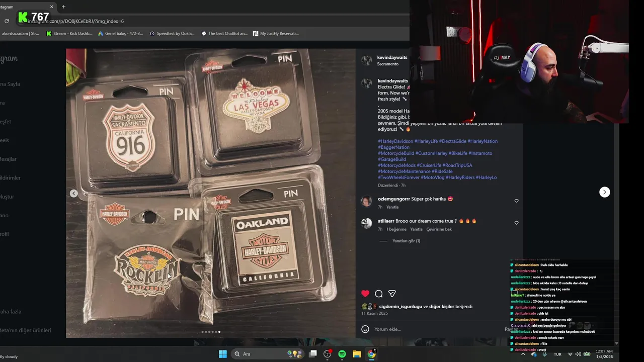The image size is (644, 362).
Task: Open the comment bubble icon under the post
Action: (x=379, y=294)
